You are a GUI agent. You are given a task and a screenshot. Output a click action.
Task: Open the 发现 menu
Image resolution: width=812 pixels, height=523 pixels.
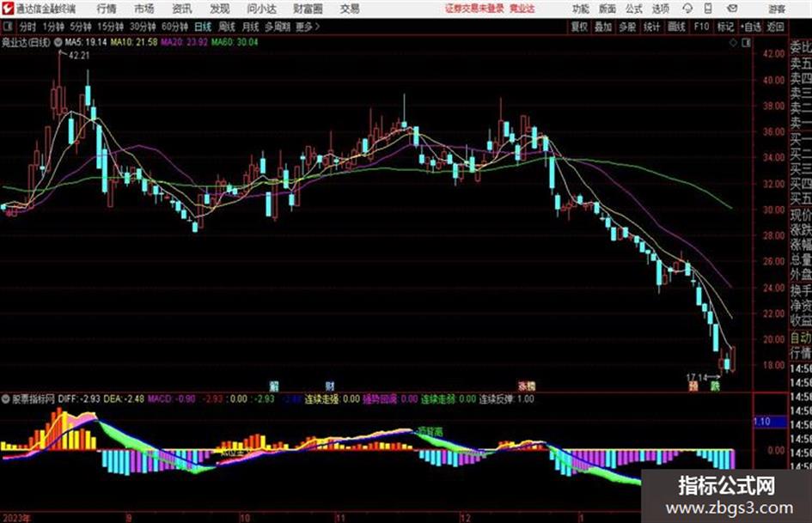click(220, 9)
